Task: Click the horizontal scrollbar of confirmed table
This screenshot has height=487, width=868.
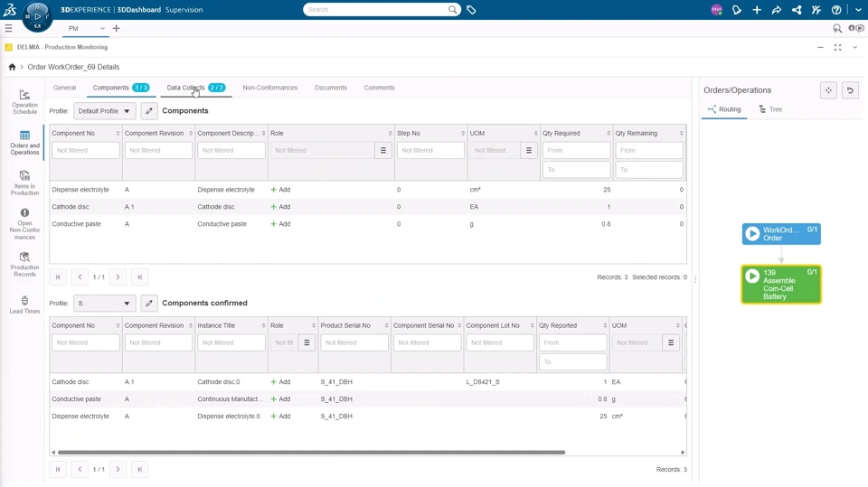Action: tap(311, 452)
